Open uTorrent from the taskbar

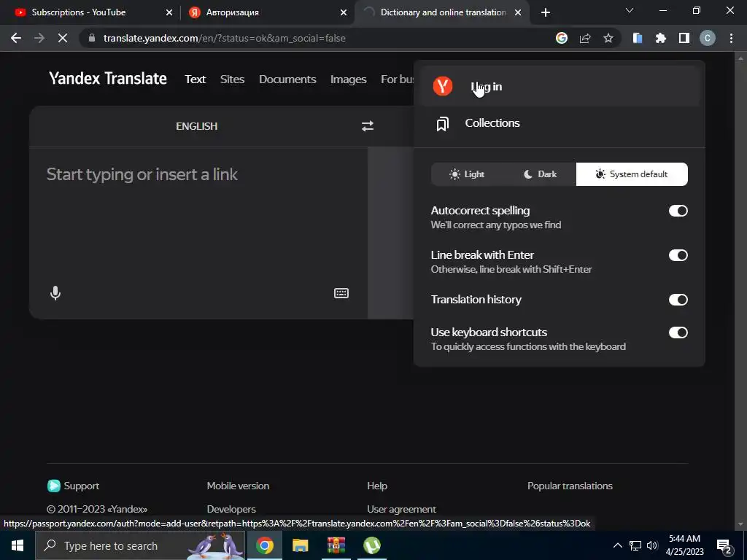coord(371,545)
